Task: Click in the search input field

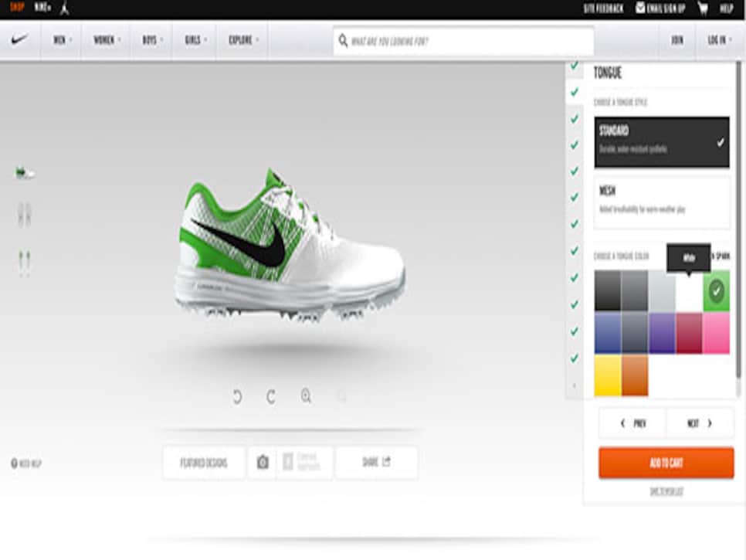Action: (464, 42)
